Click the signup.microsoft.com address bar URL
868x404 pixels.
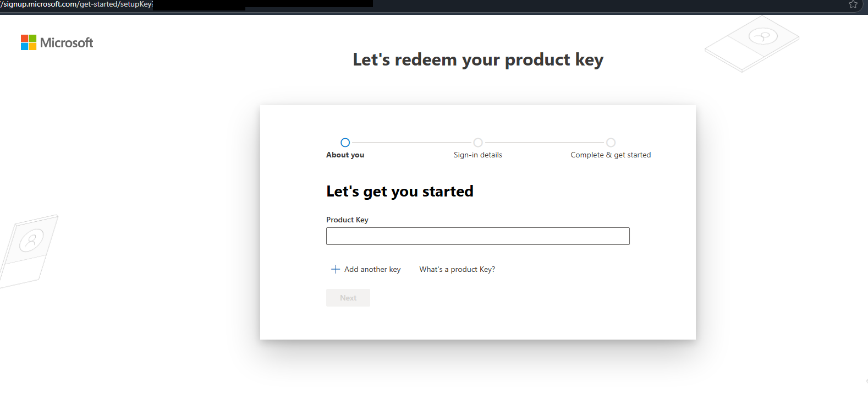point(77,4)
